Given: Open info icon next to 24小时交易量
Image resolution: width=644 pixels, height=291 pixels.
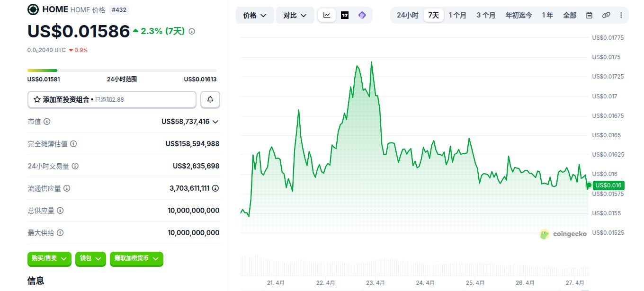Looking at the screenshot, I should [x=75, y=166].
